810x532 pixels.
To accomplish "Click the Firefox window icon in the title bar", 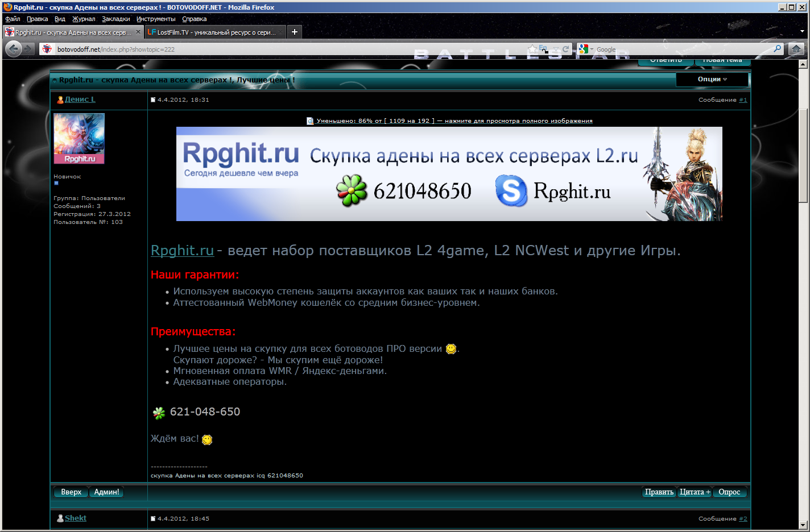I will coord(7,7).
